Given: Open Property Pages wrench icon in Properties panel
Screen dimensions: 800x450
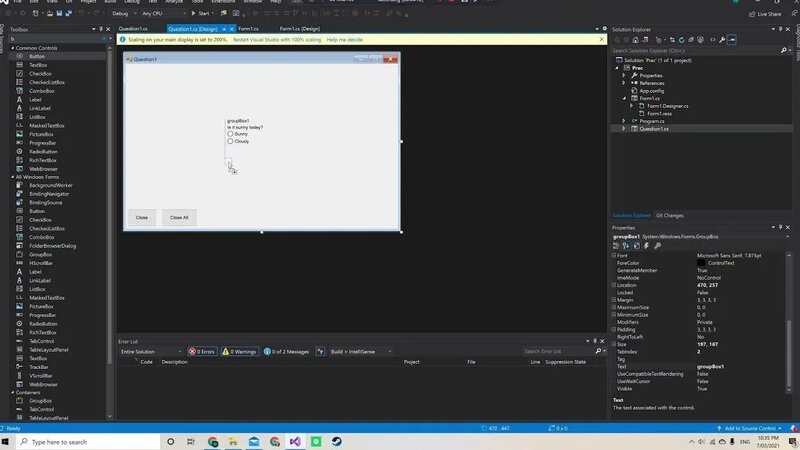Looking at the screenshot, I should (657, 246).
